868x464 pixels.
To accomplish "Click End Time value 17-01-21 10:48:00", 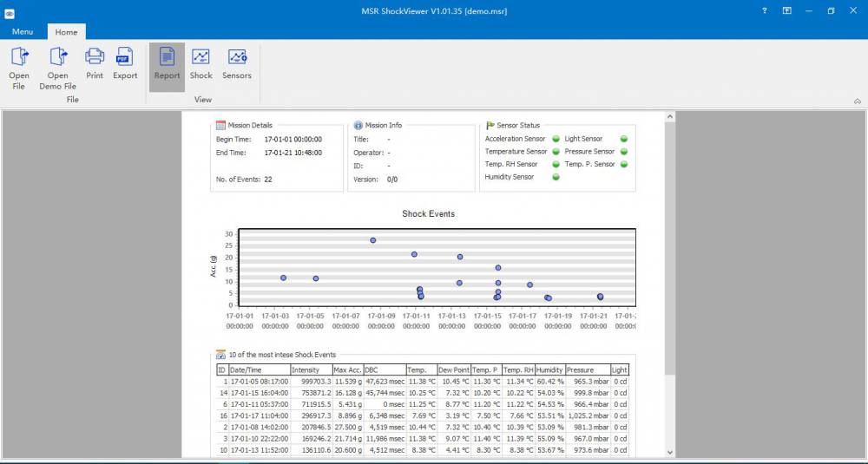I will point(293,153).
